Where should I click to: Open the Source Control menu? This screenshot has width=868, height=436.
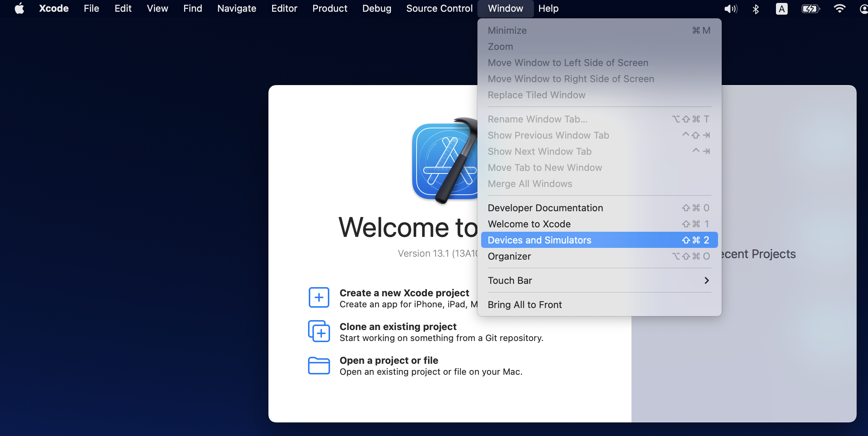point(439,8)
